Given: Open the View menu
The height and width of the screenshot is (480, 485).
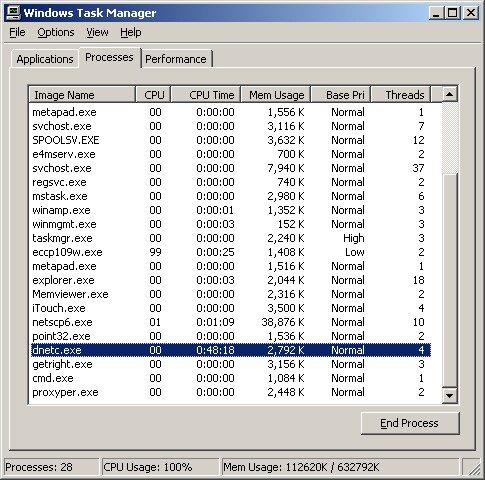Looking at the screenshot, I should pyautogui.click(x=97, y=32).
